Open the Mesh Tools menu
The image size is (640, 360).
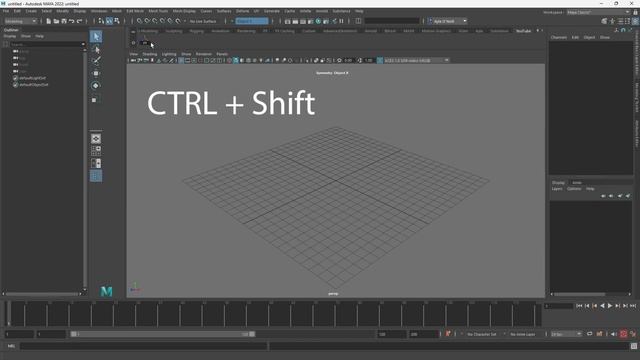pyautogui.click(x=158, y=11)
